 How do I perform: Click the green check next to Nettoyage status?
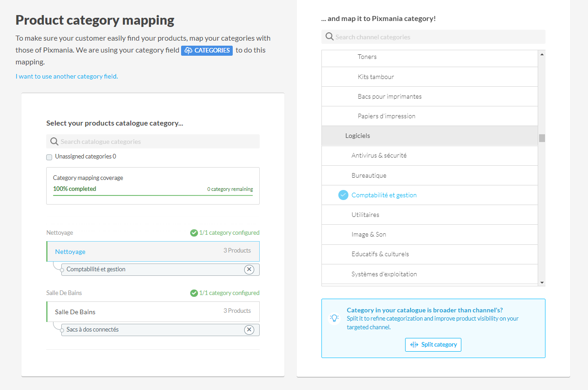tap(194, 233)
